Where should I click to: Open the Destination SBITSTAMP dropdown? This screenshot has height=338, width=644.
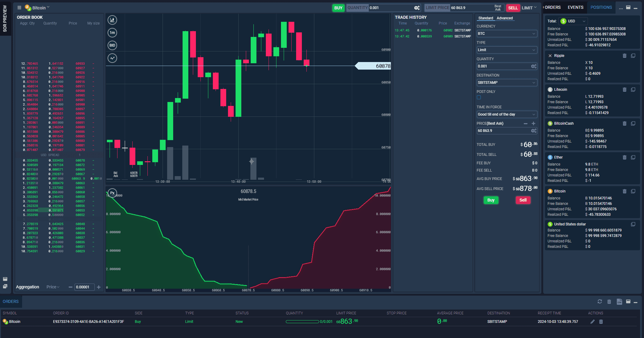[507, 82]
